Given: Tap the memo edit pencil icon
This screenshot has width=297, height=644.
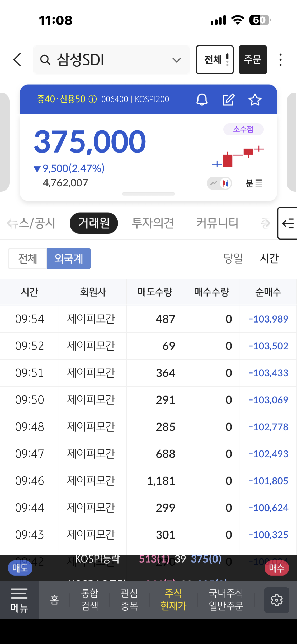Looking at the screenshot, I should pyautogui.click(x=228, y=100).
